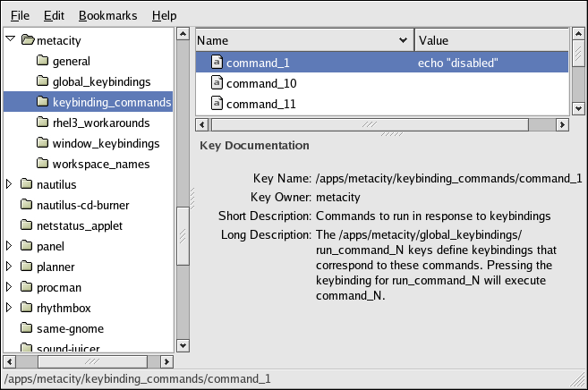The height and width of the screenshot is (390, 588).
Task: Expand the panel tree node
Action: pyautogui.click(x=10, y=246)
